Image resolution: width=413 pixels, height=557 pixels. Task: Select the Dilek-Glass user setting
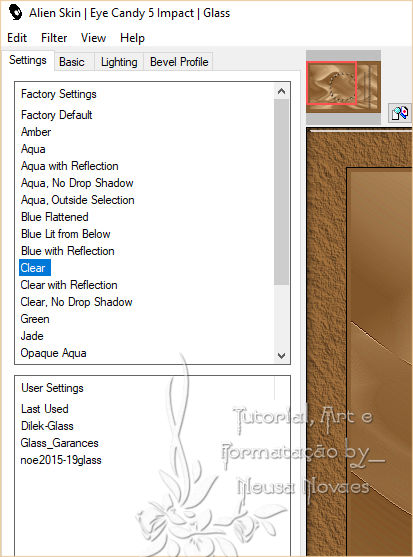(x=47, y=426)
